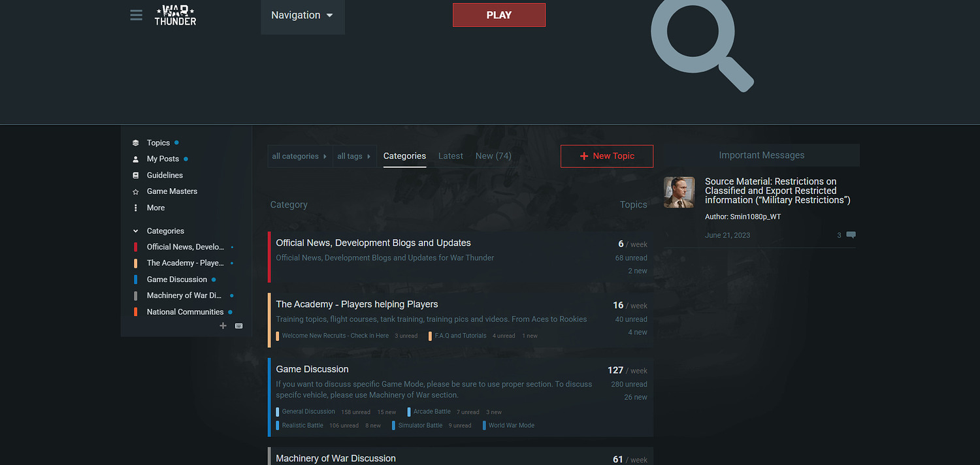Open the hamburger sidebar menu
Image resolution: width=980 pixels, height=465 pixels.
click(136, 15)
